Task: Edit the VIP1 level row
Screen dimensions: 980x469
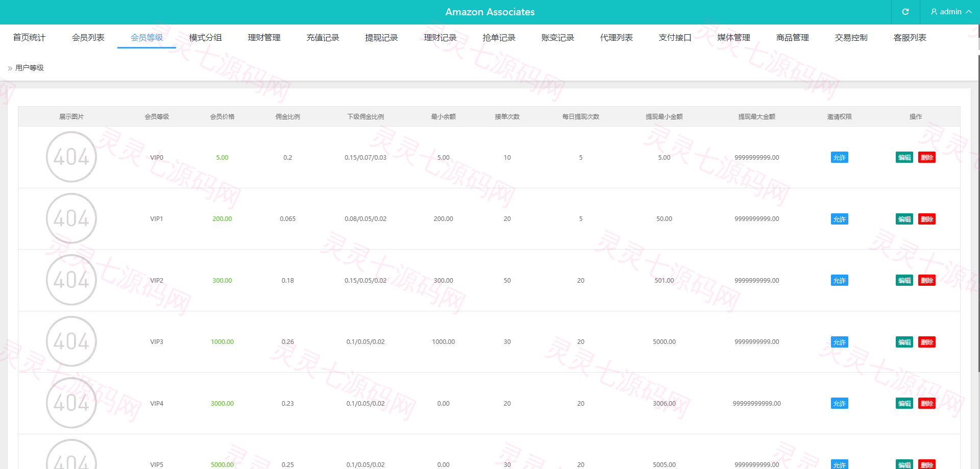Action: pyautogui.click(x=904, y=219)
